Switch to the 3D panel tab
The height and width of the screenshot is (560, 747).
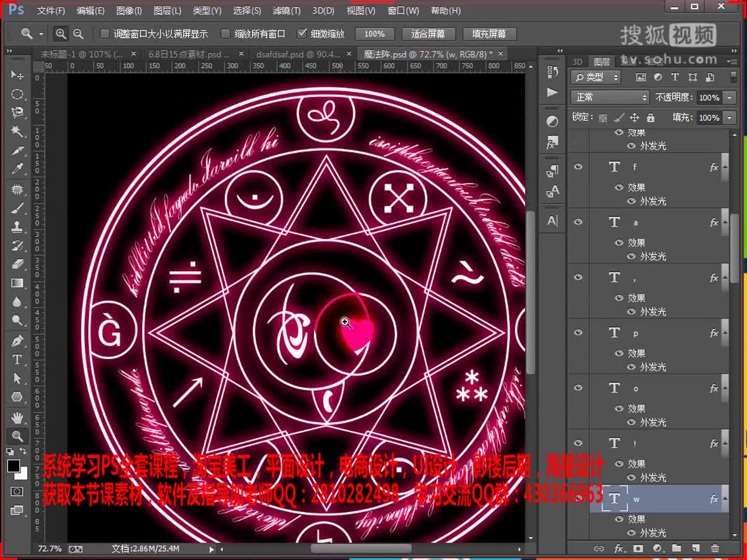(x=577, y=61)
